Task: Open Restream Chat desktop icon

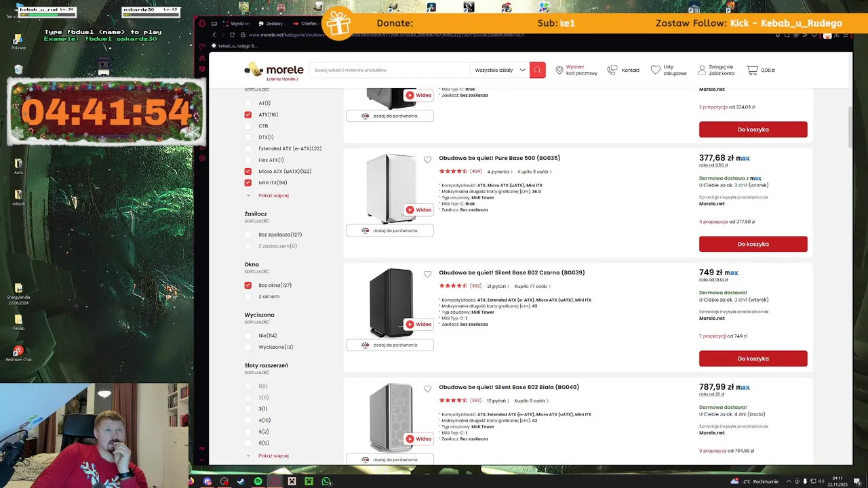Action: tap(18, 353)
